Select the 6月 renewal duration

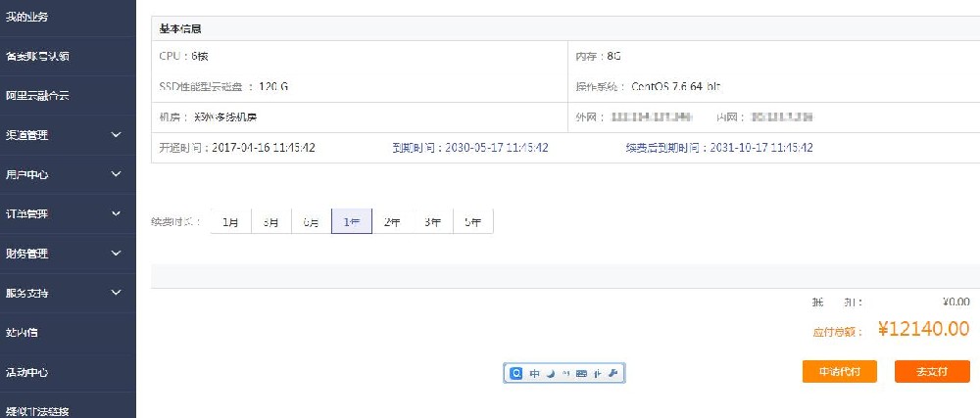pyautogui.click(x=312, y=221)
